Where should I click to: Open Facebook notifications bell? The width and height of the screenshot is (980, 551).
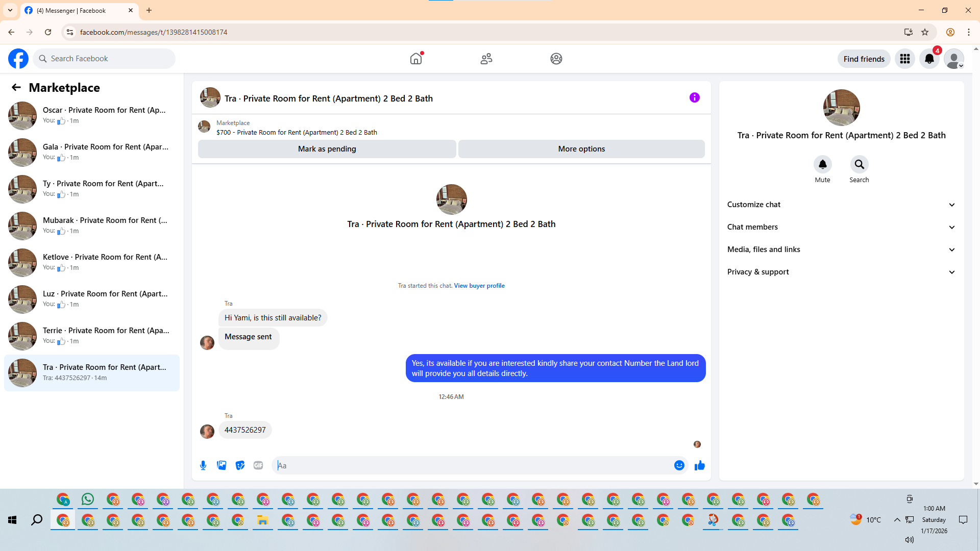tap(929, 59)
